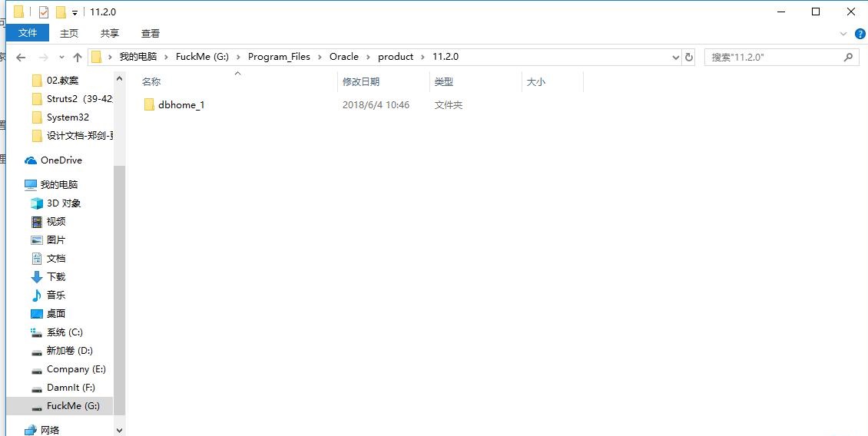Expand the ribbon with the chevron

[x=843, y=34]
